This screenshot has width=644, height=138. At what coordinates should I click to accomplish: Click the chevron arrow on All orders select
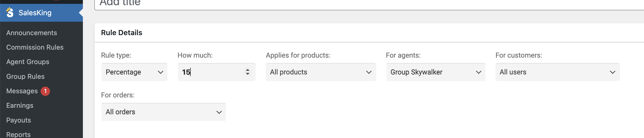point(219,112)
